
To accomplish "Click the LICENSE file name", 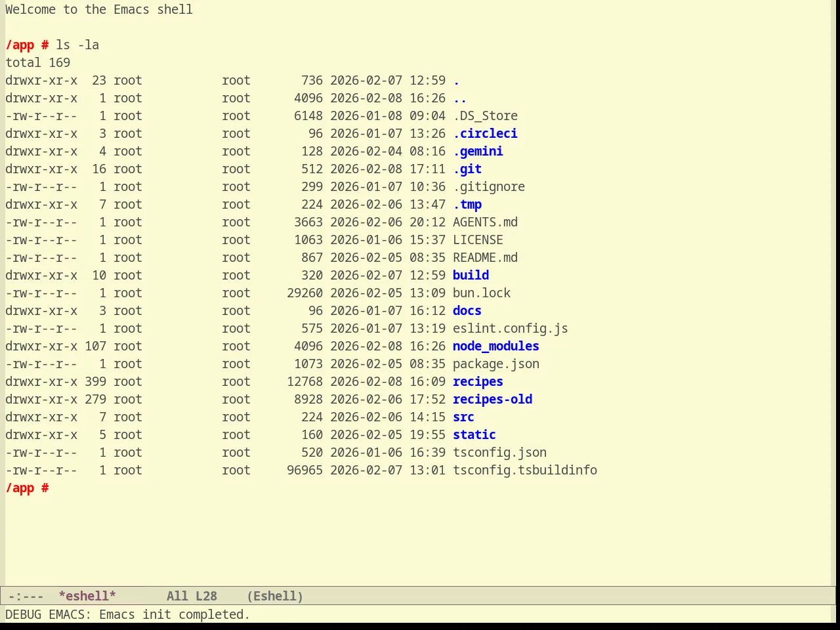I will tap(478, 240).
